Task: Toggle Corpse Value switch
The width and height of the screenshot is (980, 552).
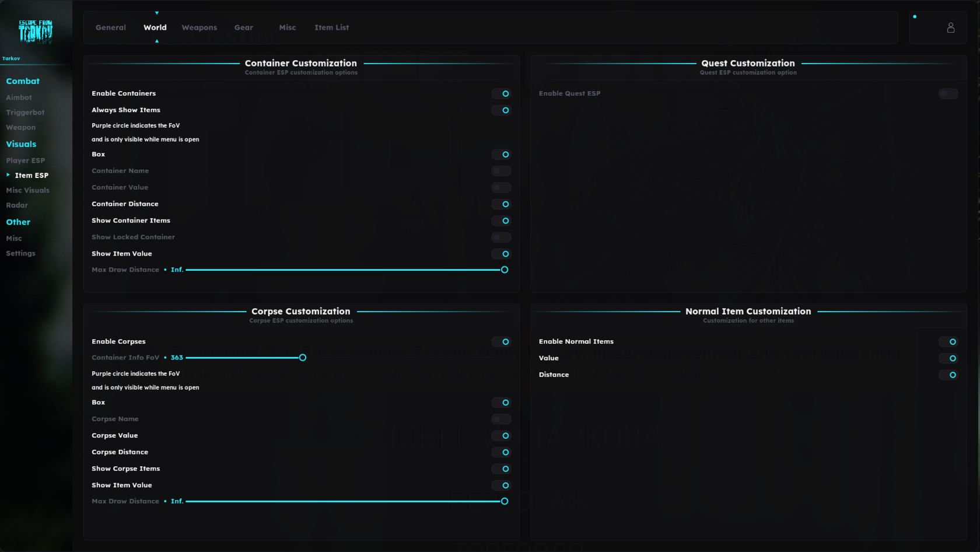Action: 501,436
